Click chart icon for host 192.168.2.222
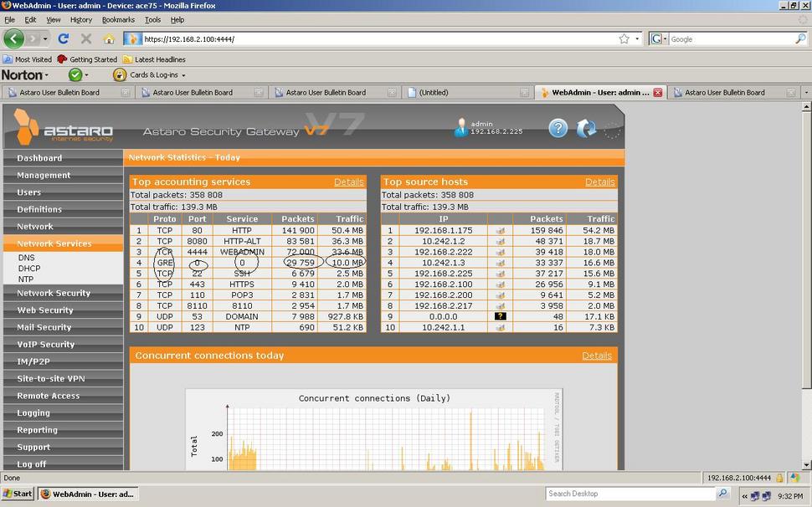Screen dimensions: 812x507 pos(501,252)
